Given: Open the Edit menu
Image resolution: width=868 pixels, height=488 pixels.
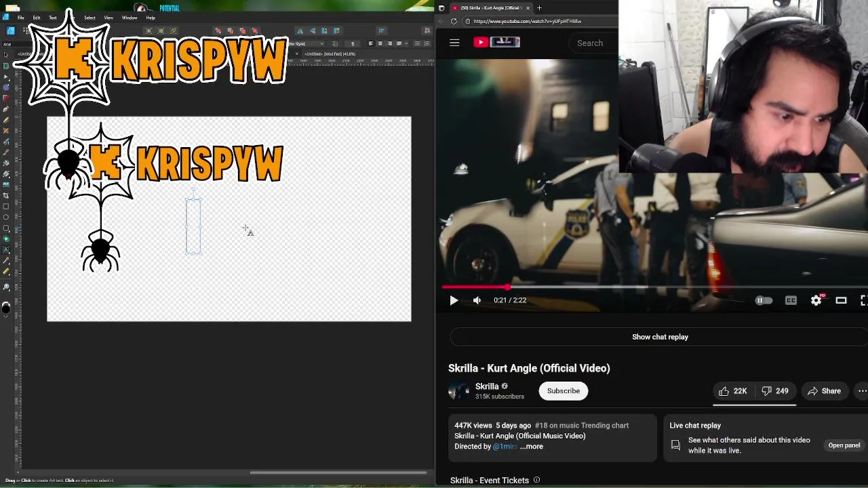Looking at the screenshot, I should (x=37, y=18).
